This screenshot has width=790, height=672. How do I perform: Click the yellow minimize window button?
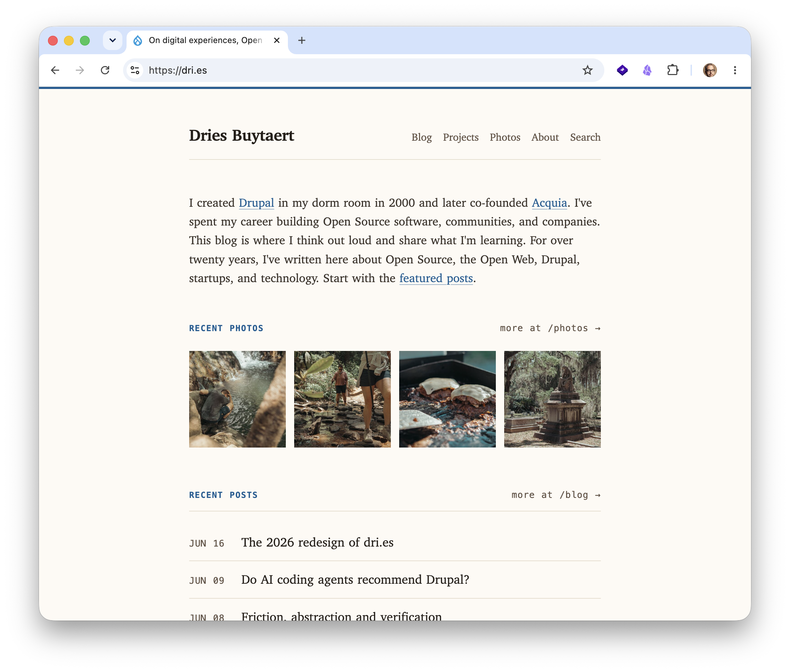[x=69, y=40]
